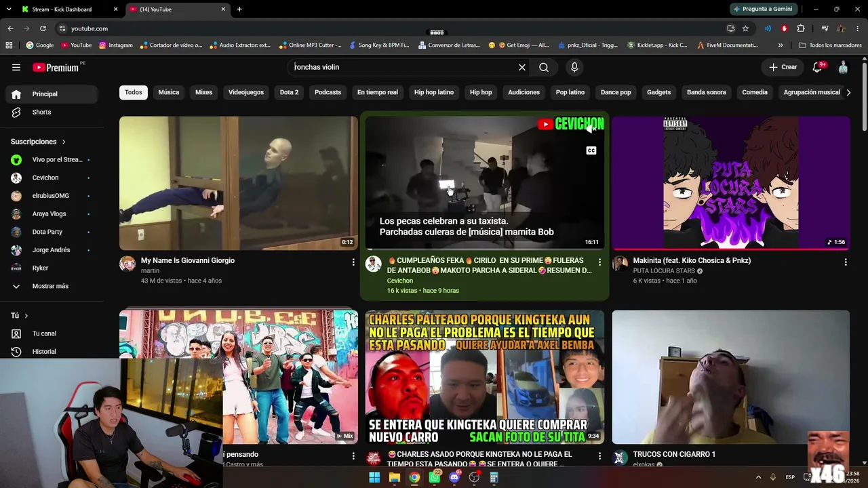The height and width of the screenshot is (488, 868).
Task: Open Shorts in the sidebar
Action: point(52,113)
